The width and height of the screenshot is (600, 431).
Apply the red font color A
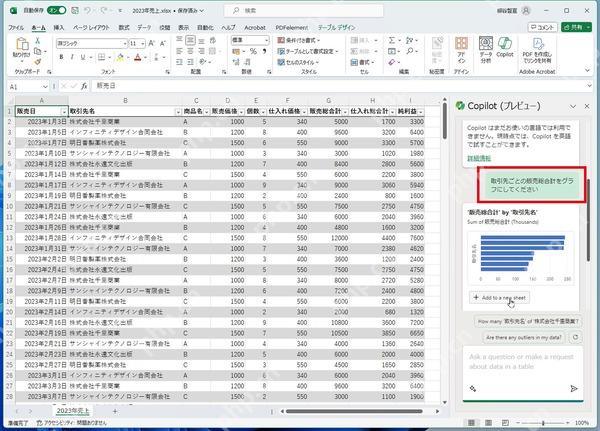pos(138,57)
